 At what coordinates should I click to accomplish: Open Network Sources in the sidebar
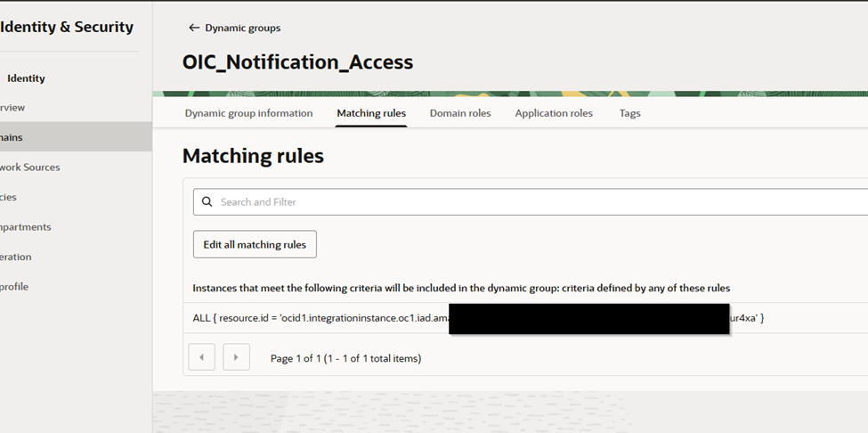coord(30,167)
